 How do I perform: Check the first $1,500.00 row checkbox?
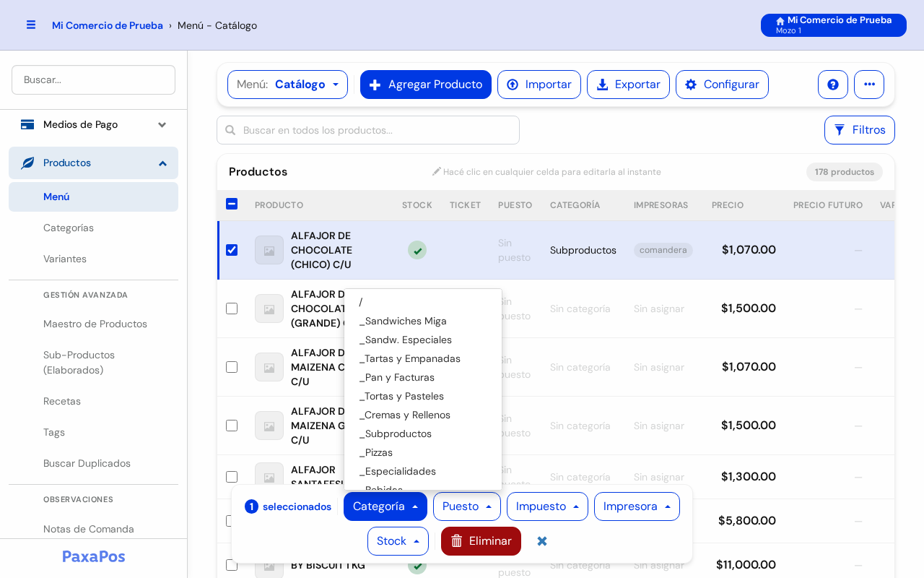(x=232, y=309)
